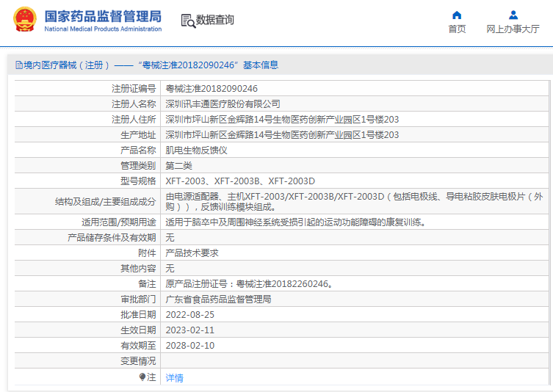The height and width of the screenshot is (392, 553).
Task: Click the approving department 广东省食品药品监督管理局
Action: click(x=218, y=300)
